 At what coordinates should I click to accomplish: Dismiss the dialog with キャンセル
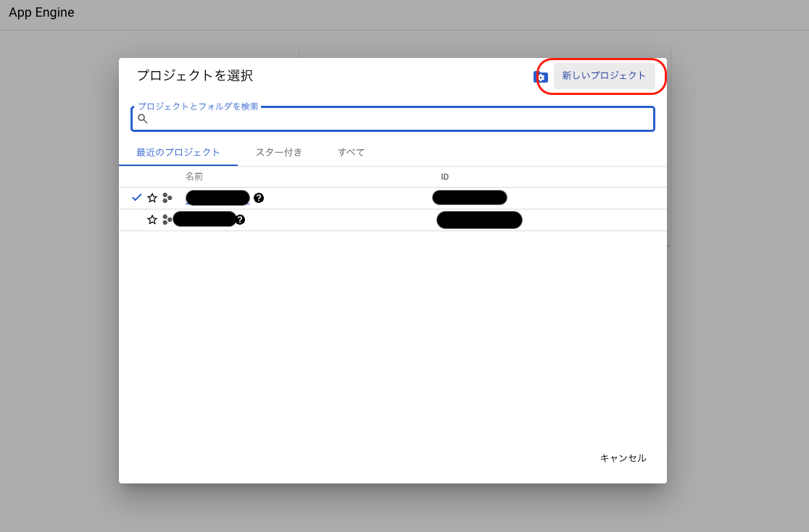pos(623,457)
